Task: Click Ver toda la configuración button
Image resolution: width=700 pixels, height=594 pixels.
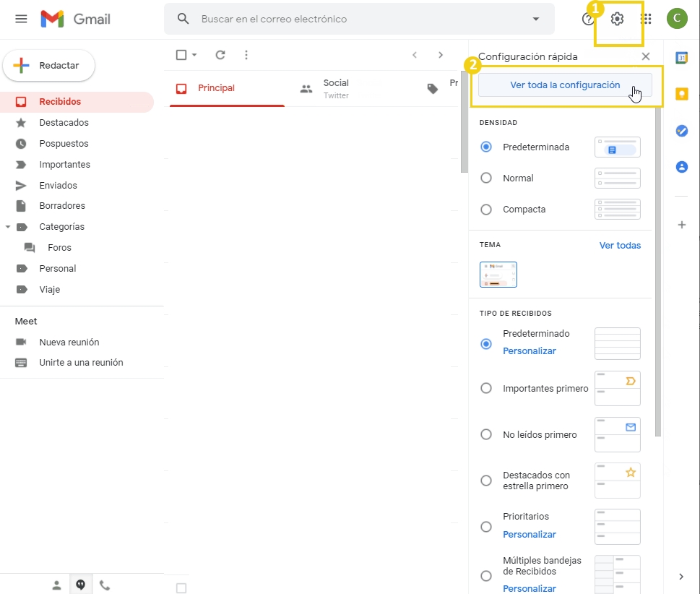Action: coord(565,85)
